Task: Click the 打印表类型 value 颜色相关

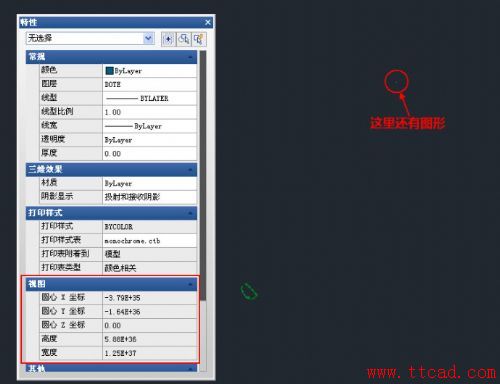Action: [149, 268]
